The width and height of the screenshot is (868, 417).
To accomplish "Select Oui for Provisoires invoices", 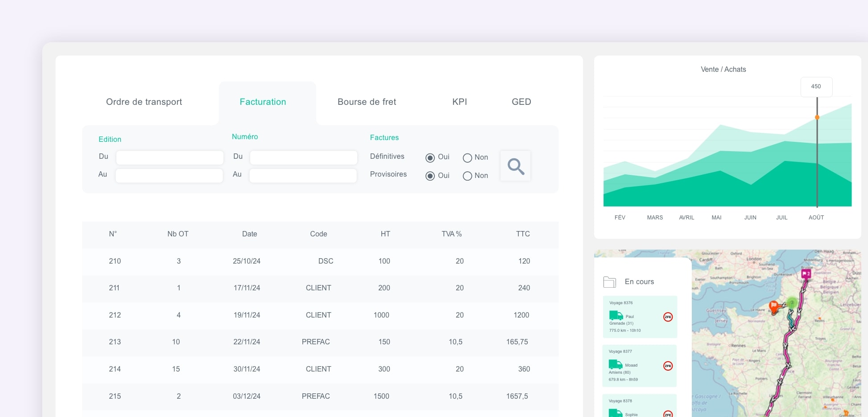I will tap(430, 176).
